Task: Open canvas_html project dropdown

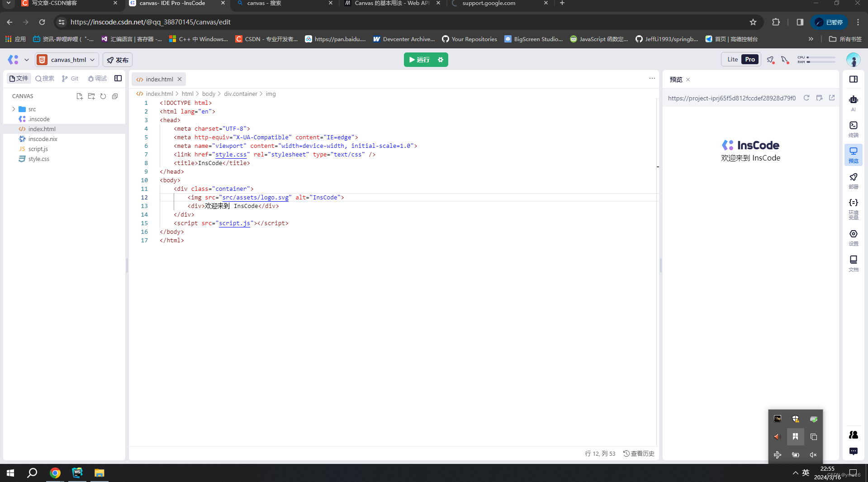Action: point(67,60)
